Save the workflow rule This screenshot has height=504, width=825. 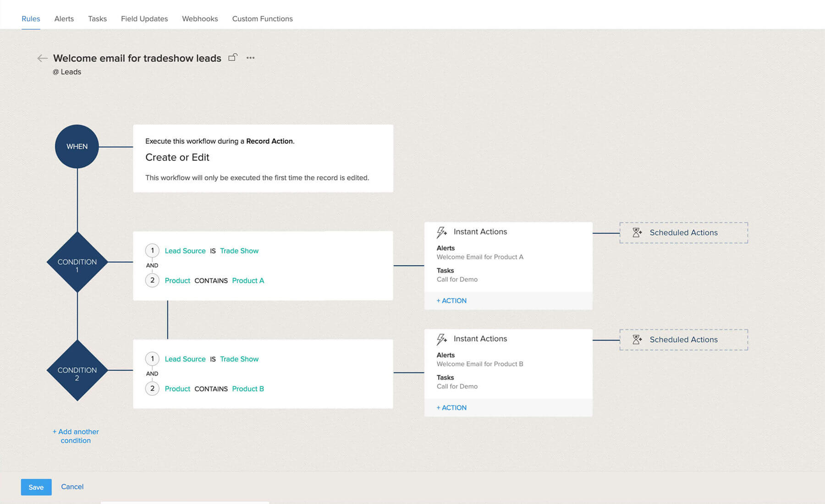[36, 487]
